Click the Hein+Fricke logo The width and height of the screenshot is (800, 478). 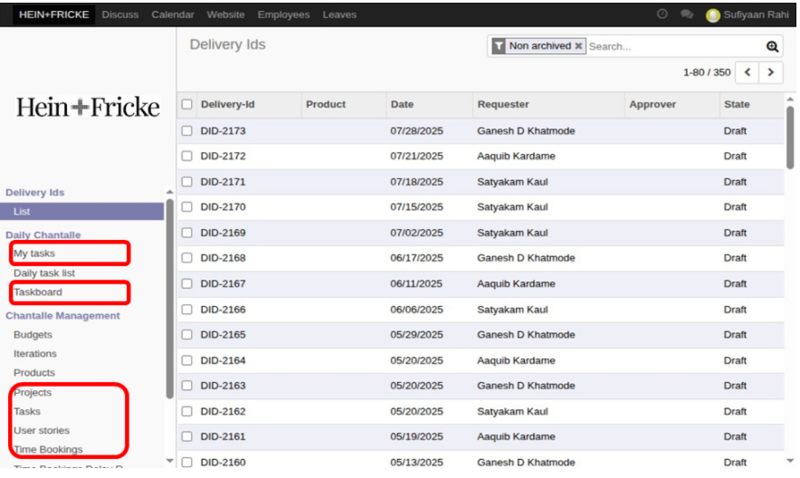click(x=88, y=108)
